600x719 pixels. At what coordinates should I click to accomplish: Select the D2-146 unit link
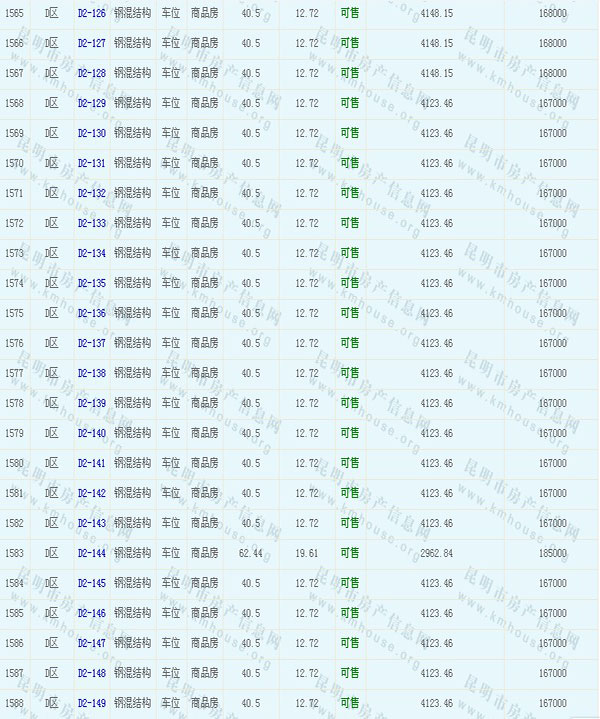tap(91, 614)
